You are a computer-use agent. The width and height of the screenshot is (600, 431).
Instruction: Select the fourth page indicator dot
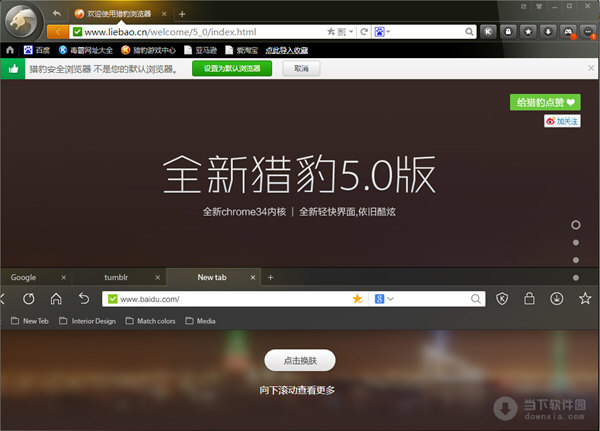tap(576, 278)
